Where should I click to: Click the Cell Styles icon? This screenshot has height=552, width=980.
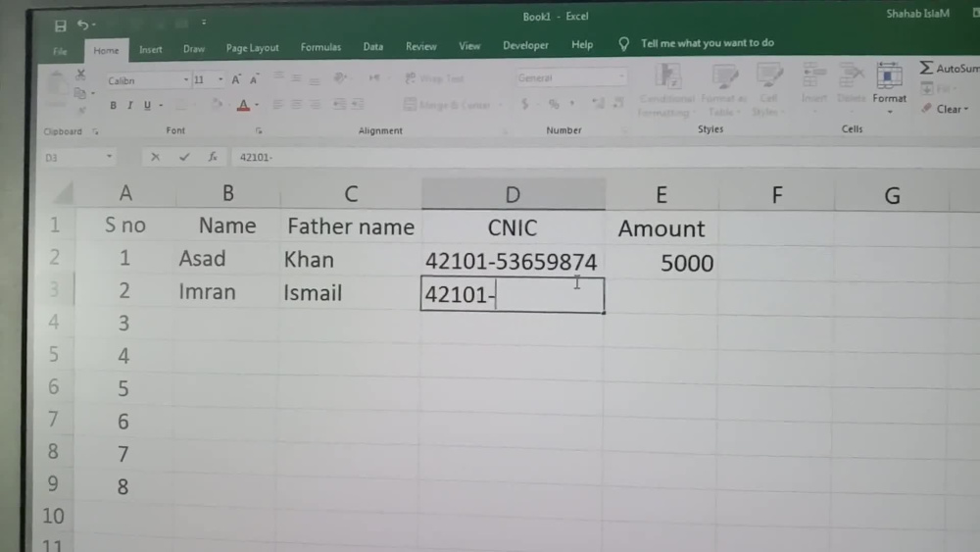tap(768, 76)
